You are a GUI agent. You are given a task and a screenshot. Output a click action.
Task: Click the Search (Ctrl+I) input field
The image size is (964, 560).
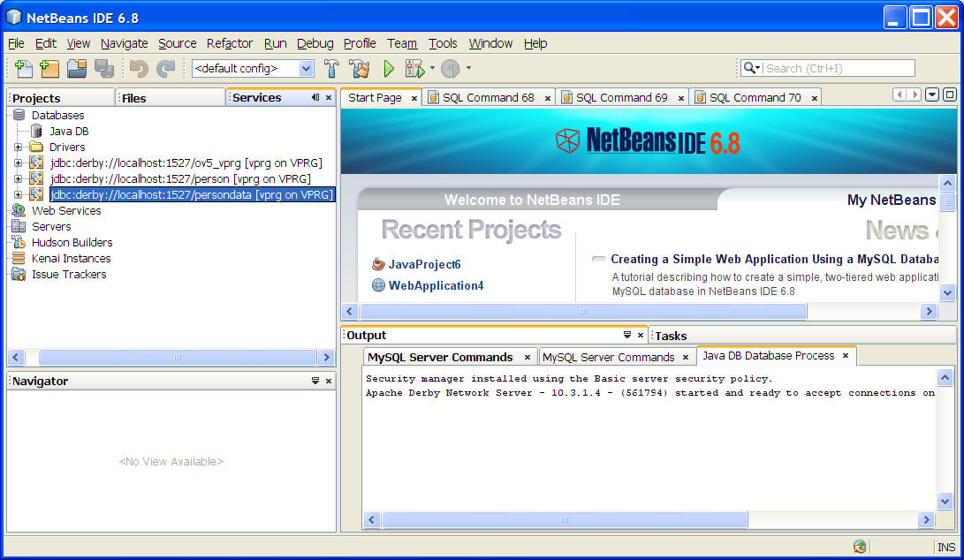(x=839, y=68)
